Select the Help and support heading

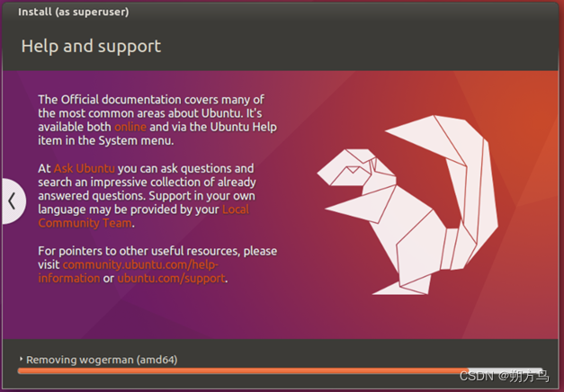[x=91, y=47]
